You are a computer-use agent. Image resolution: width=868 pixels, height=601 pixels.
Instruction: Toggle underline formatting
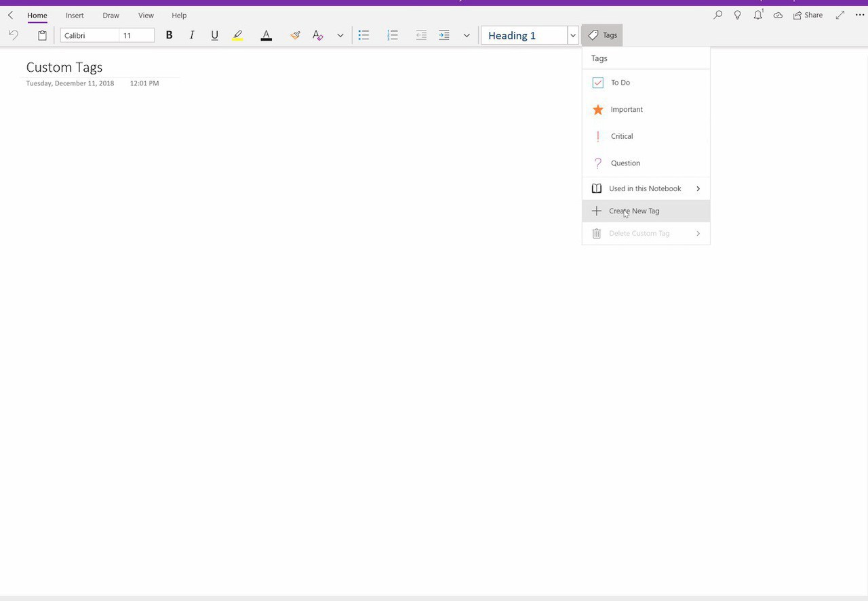coord(215,35)
